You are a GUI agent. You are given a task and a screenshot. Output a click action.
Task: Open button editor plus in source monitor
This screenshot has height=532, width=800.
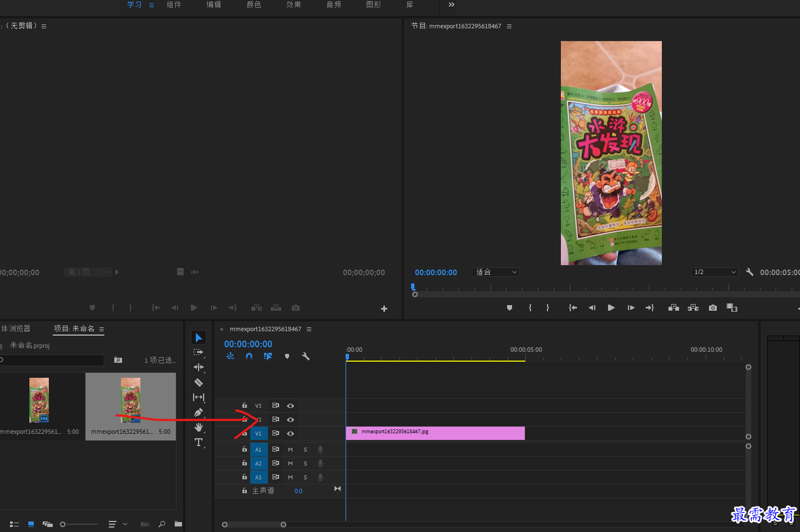click(384, 309)
